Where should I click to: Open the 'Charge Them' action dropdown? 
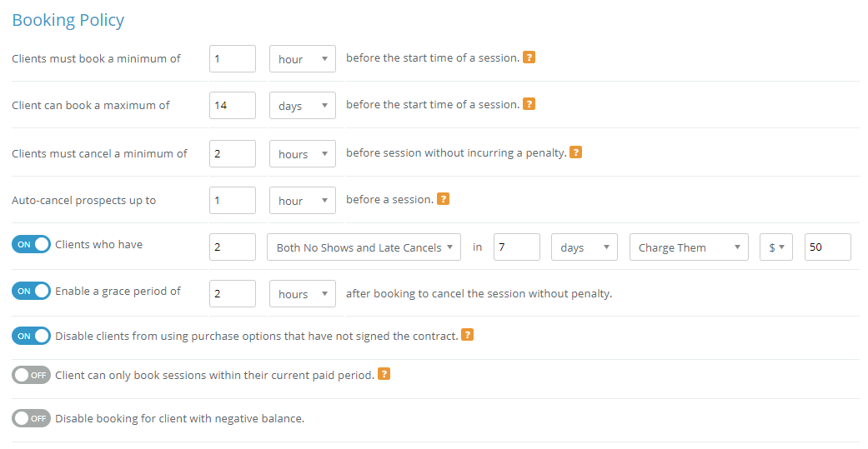(689, 247)
